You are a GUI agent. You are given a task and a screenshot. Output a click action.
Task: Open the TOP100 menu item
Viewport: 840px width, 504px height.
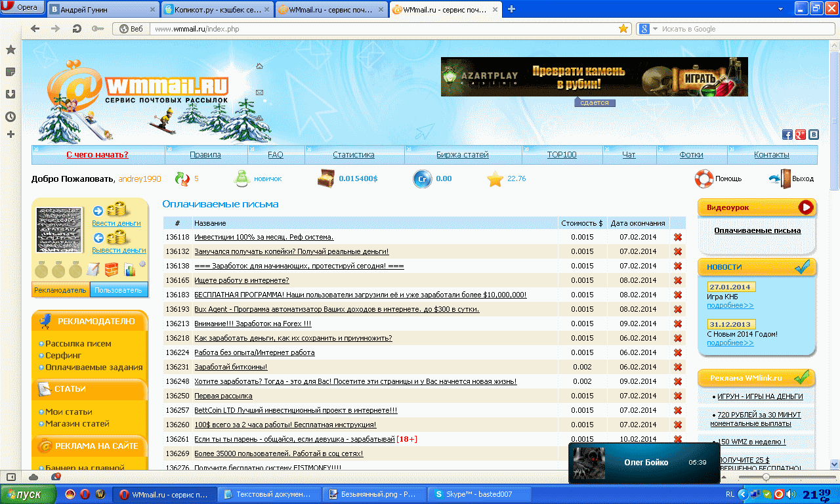pos(562,155)
